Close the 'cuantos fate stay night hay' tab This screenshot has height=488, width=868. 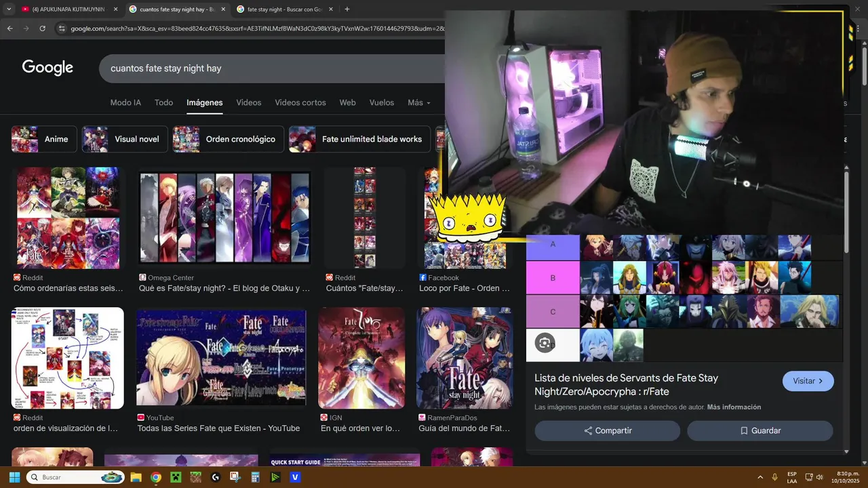(x=222, y=9)
